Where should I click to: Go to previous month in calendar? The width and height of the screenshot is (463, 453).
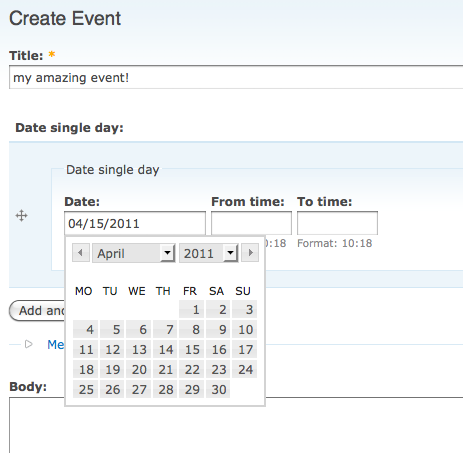pos(81,253)
